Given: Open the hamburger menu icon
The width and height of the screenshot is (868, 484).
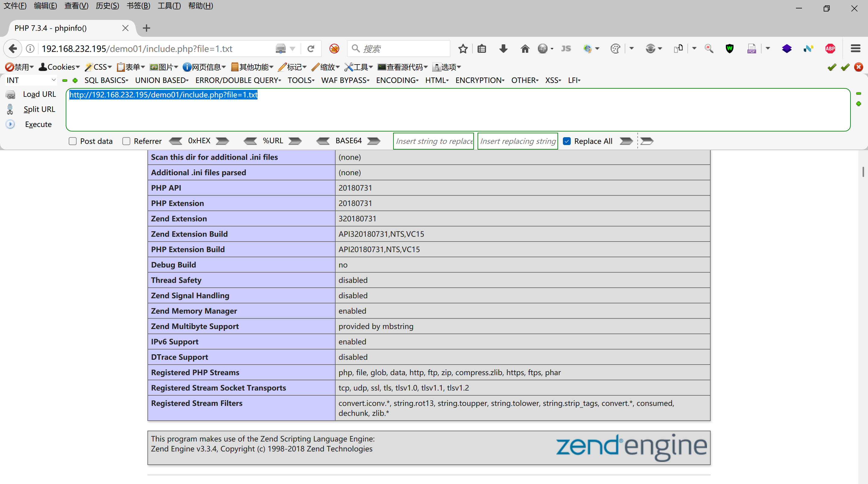Looking at the screenshot, I should click(855, 49).
